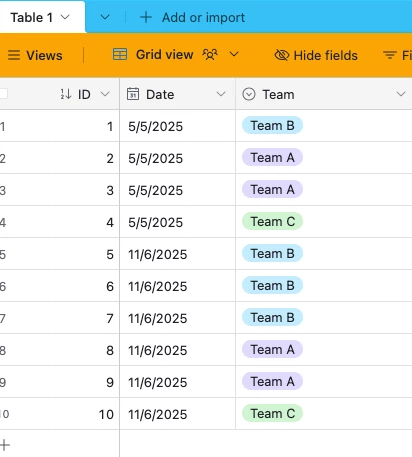Toggle the select-all checkbox in header row
The image size is (412, 457).
(x=3, y=94)
